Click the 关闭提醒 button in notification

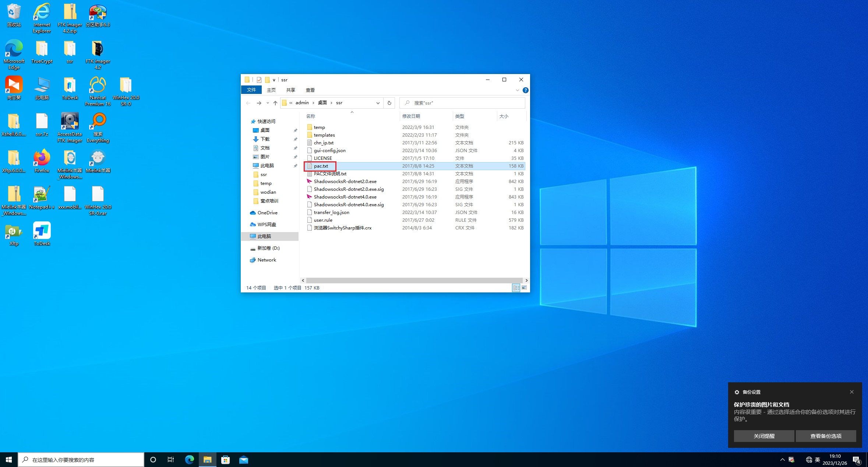click(x=764, y=436)
